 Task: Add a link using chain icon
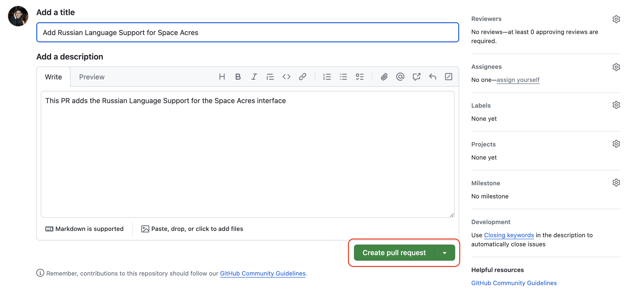click(x=302, y=77)
